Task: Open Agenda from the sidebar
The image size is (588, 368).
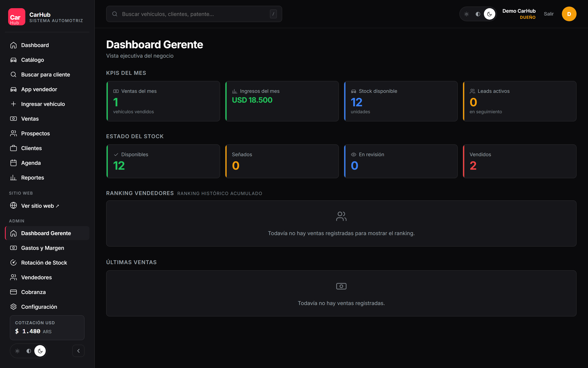Action: 47,163
